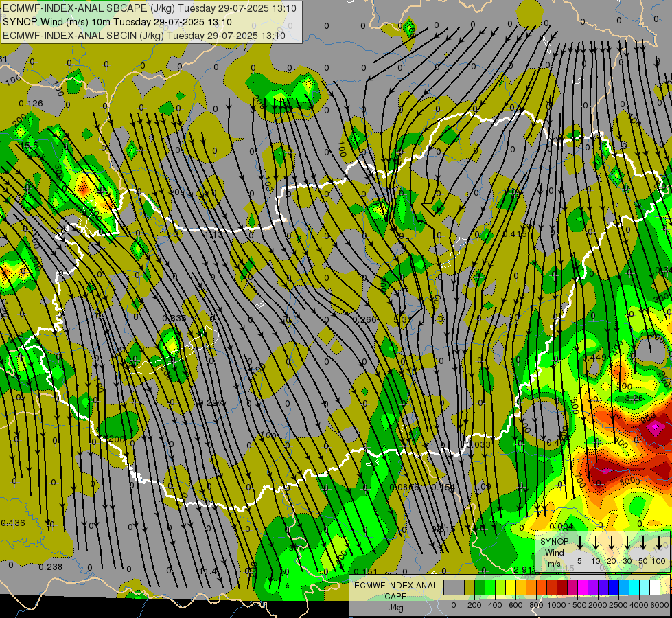
Task: Click the ECMWF-INDEX-ANAL label in bottom legend
Action: tap(395, 586)
